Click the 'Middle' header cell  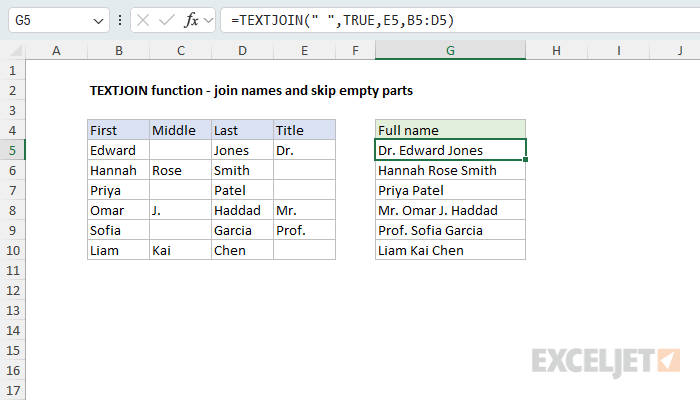(180, 130)
